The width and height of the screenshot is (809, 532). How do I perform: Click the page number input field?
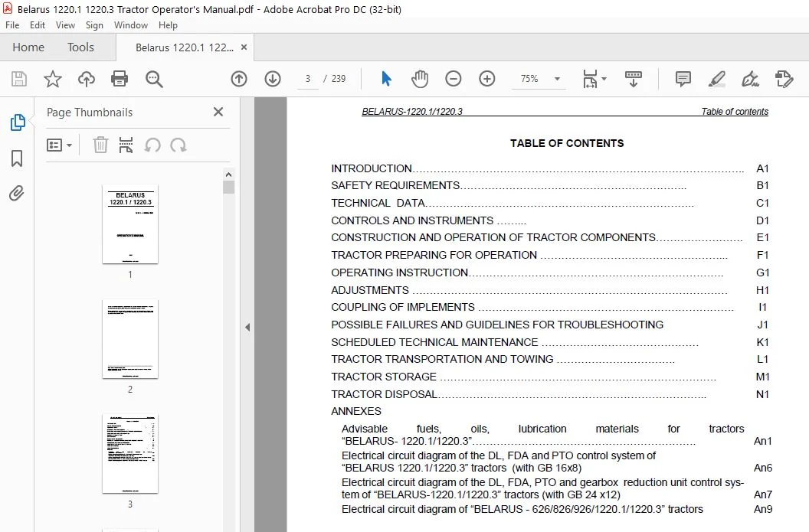pos(308,79)
